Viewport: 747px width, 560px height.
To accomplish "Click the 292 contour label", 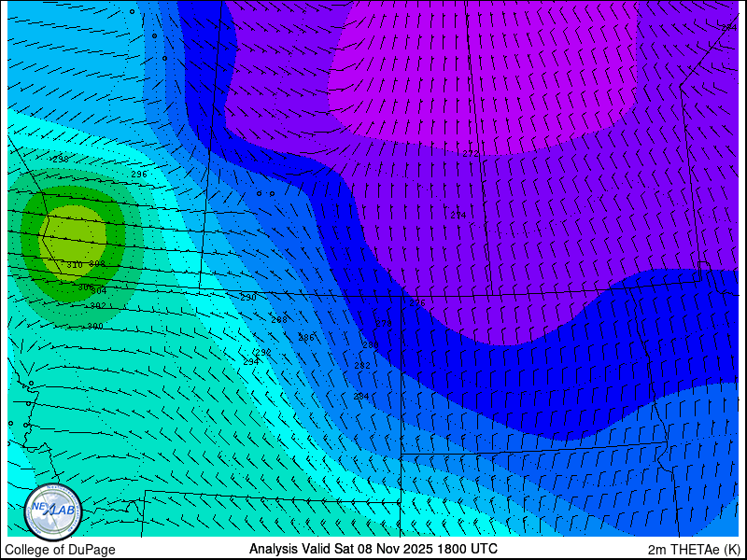I will click(x=263, y=353).
